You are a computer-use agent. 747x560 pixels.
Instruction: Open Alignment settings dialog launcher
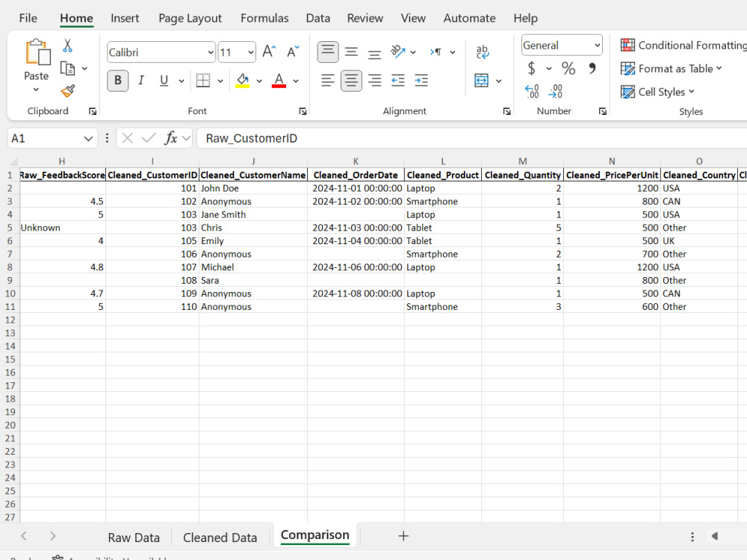click(507, 111)
